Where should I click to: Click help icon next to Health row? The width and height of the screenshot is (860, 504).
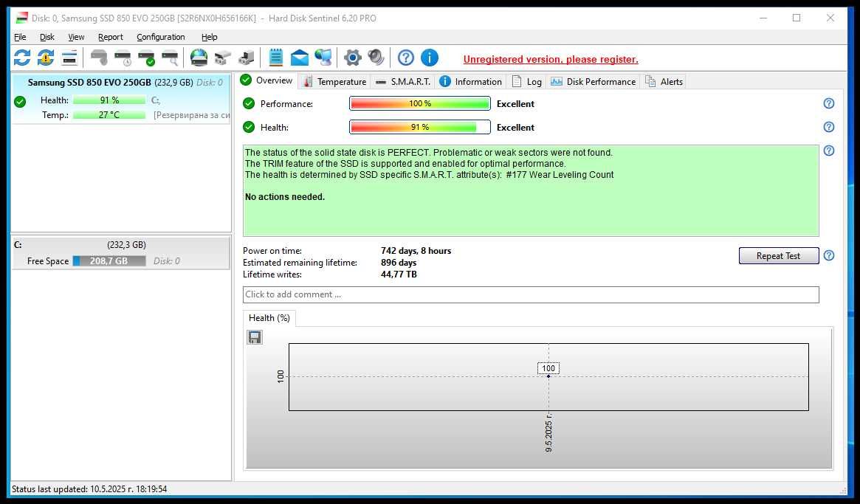[829, 127]
